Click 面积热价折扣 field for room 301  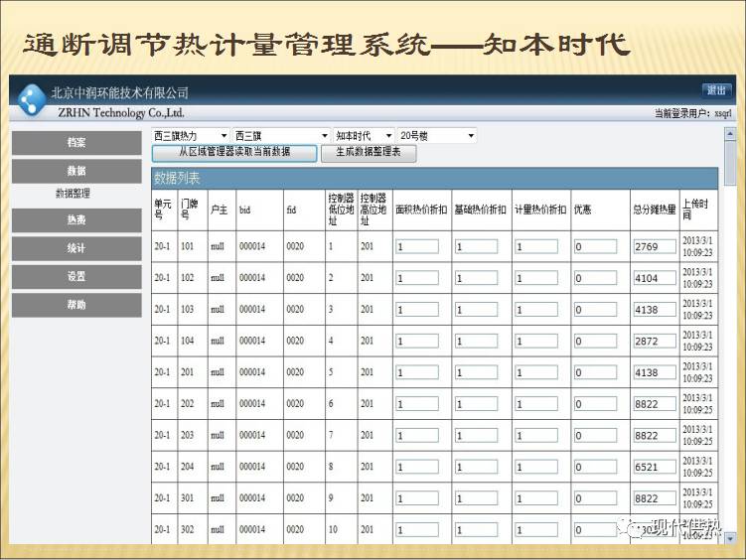(x=417, y=498)
